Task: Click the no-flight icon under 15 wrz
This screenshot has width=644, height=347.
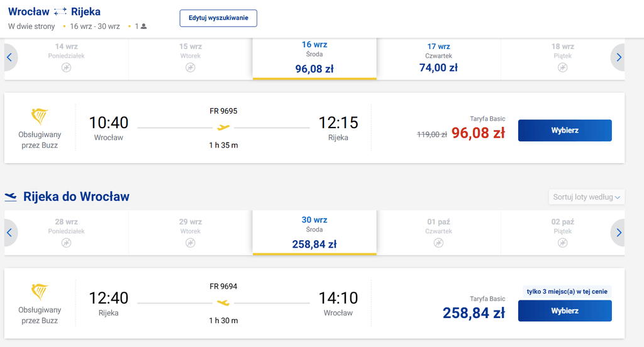Action: pyautogui.click(x=190, y=67)
